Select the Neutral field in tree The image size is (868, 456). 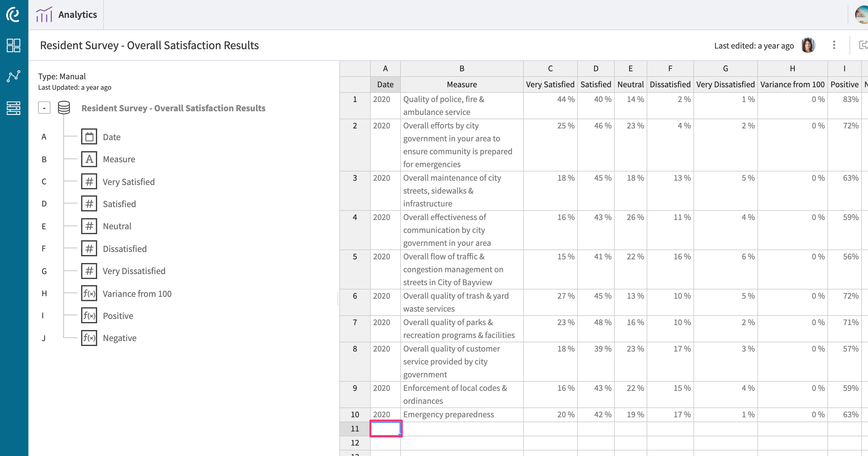click(x=117, y=226)
